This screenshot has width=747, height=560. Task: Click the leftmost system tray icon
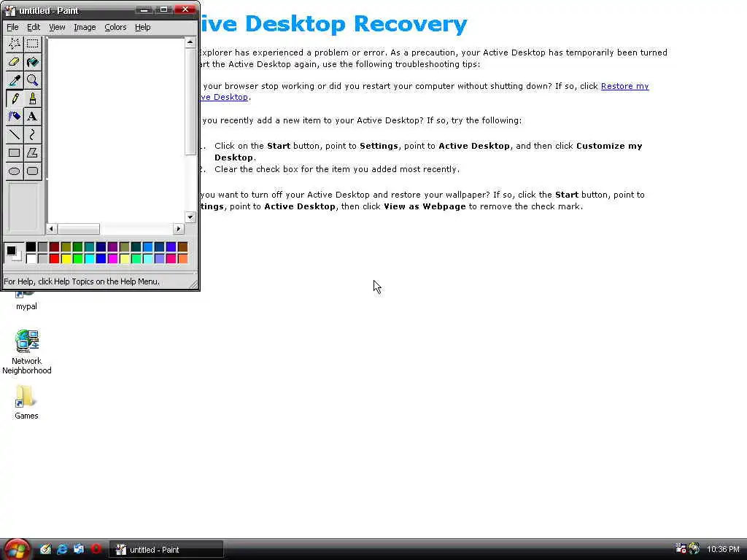point(681,548)
